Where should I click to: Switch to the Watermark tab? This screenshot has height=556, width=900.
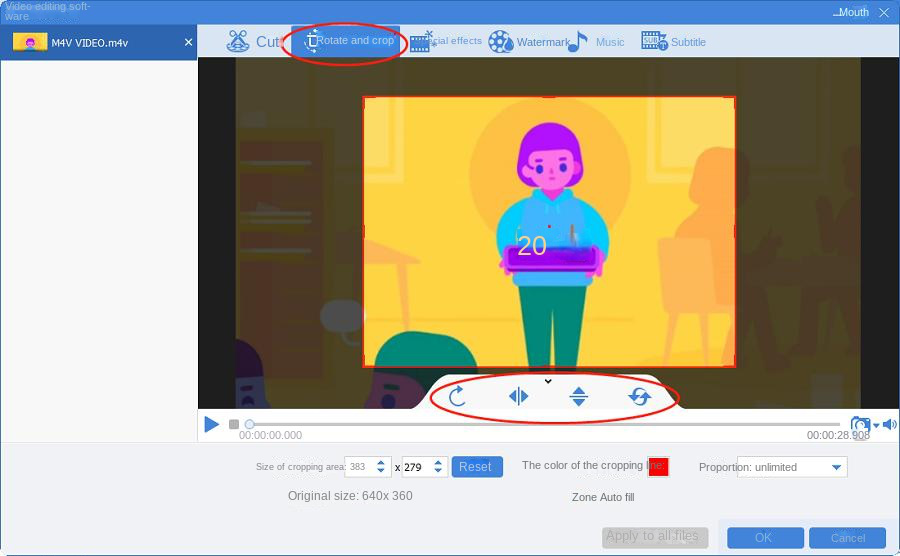528,42
